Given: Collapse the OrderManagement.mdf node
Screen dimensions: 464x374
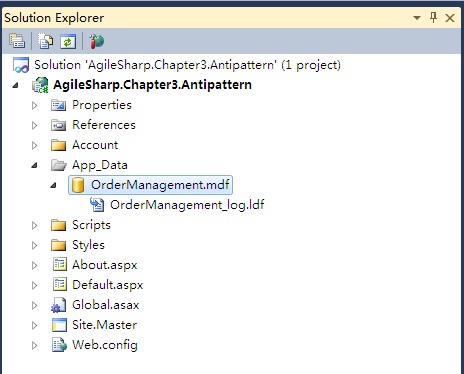Looking at the screenshot, I should tap(53, 185).
